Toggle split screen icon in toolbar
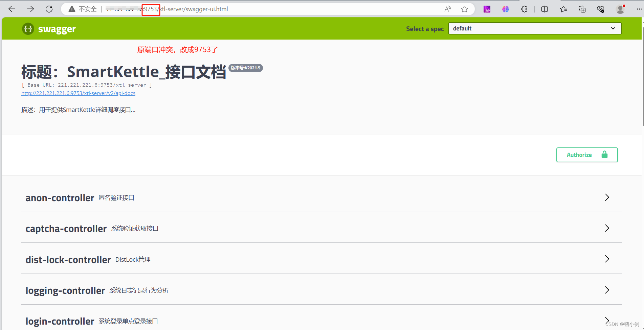 545,9
